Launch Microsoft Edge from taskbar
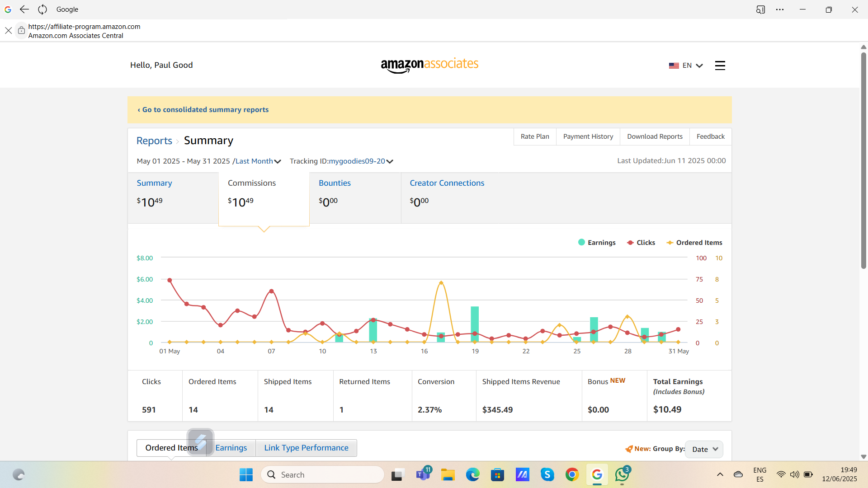This screenshot has width=868, height=488. tap(472, 474)
